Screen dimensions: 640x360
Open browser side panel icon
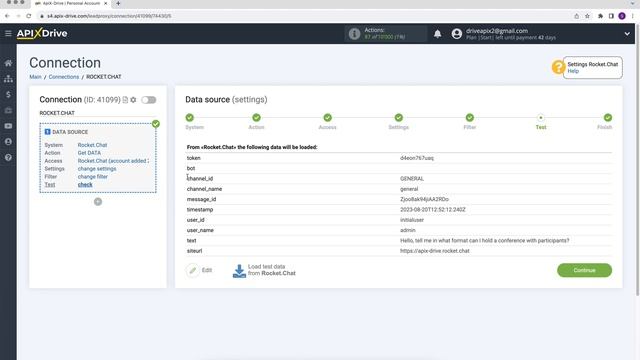tap(611, 16)
